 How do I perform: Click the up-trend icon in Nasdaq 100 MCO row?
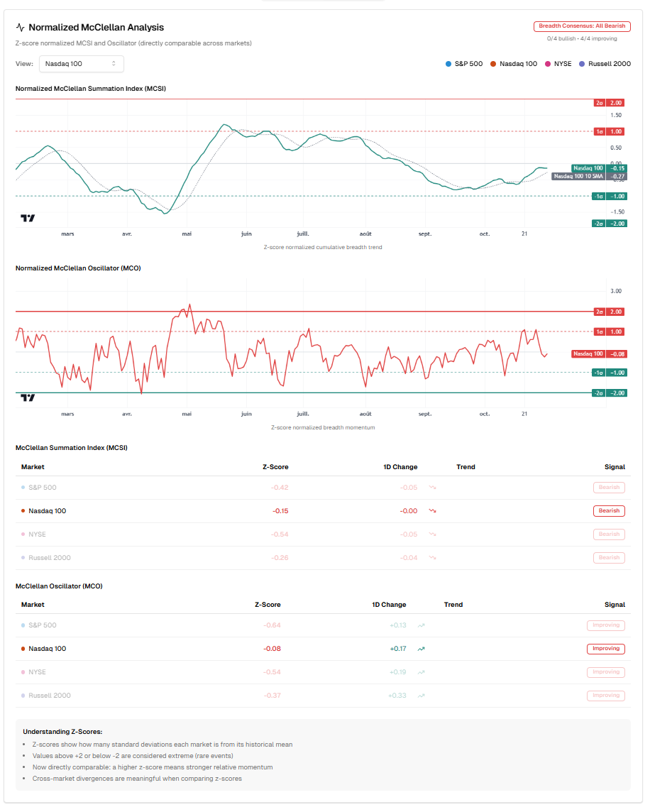(421, 649)
